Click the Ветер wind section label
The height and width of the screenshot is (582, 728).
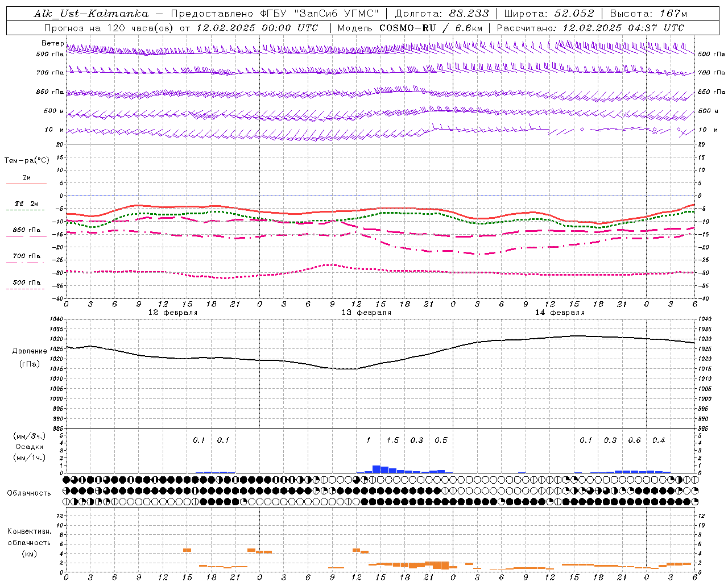[53, 43]
